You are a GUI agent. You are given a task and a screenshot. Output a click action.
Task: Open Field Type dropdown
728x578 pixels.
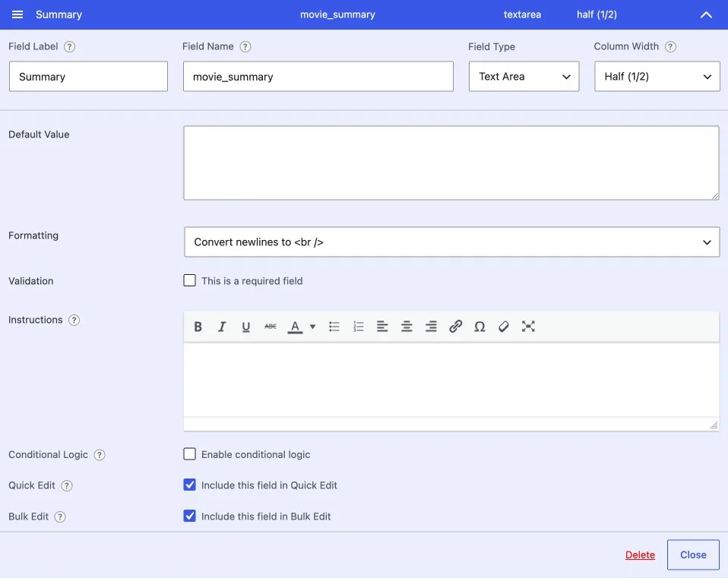pyautogui.click(x=524, y=77)
